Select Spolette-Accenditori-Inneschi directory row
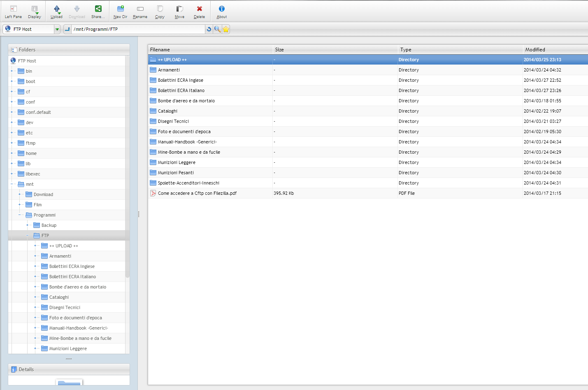Image resolution: width=588 pixels, height=390 pixels. click(368, 183)
